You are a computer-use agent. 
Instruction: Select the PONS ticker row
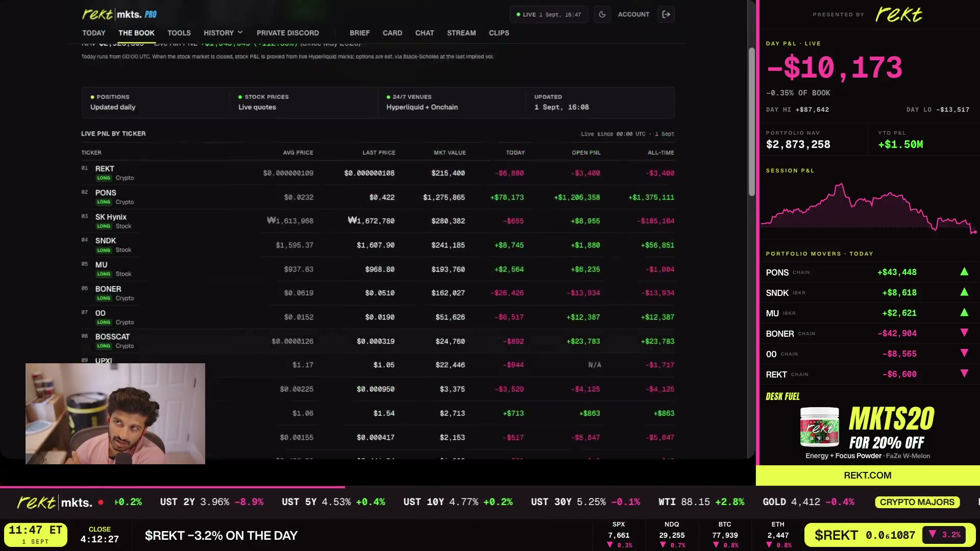pyautogui.click(x=378, y=197)
